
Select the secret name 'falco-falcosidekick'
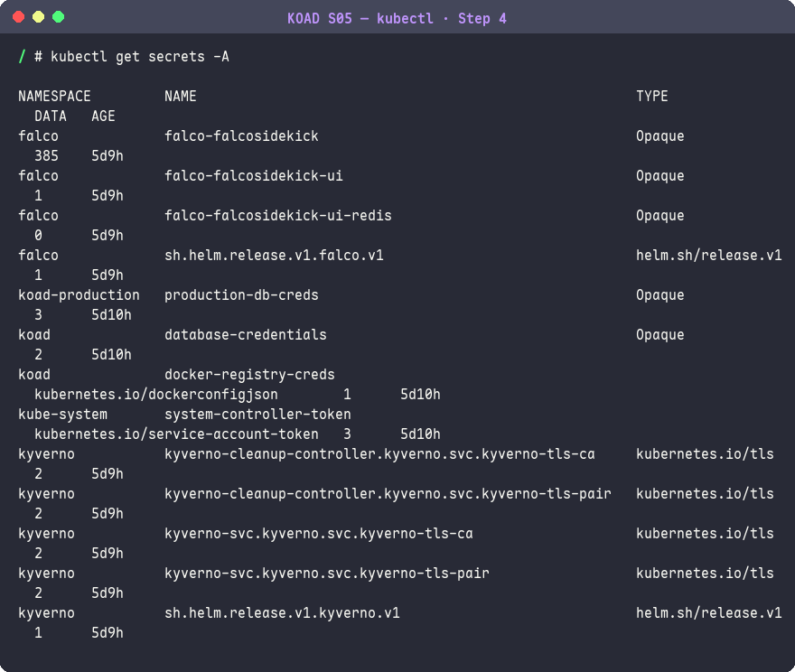click(241, 135)
